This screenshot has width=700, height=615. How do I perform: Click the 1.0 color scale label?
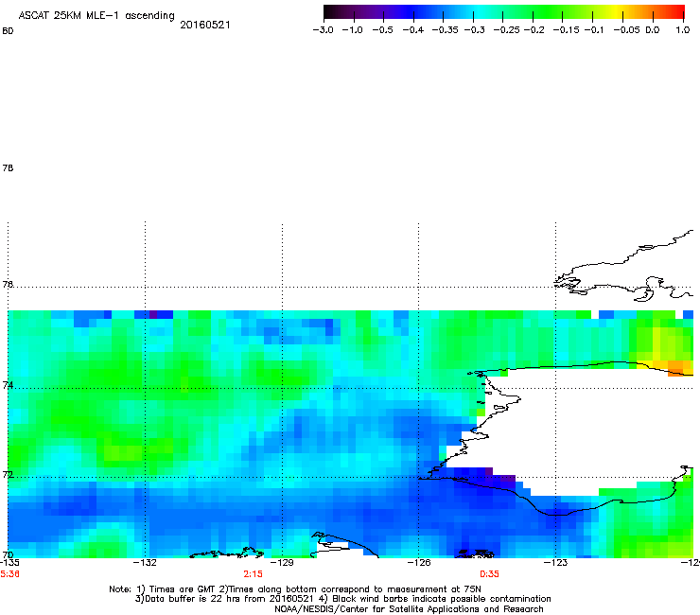[x=683, y=30]
